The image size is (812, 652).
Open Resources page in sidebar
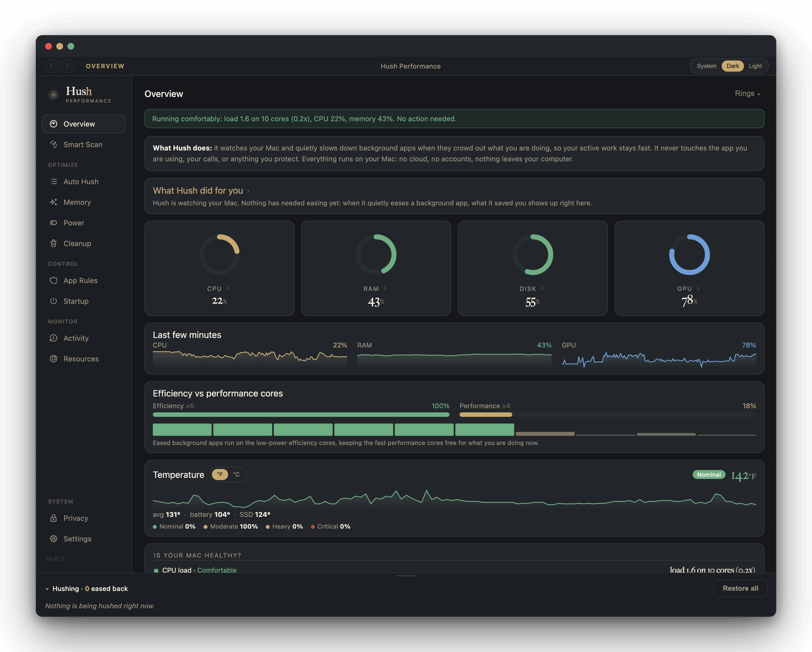tap(84, 359)
